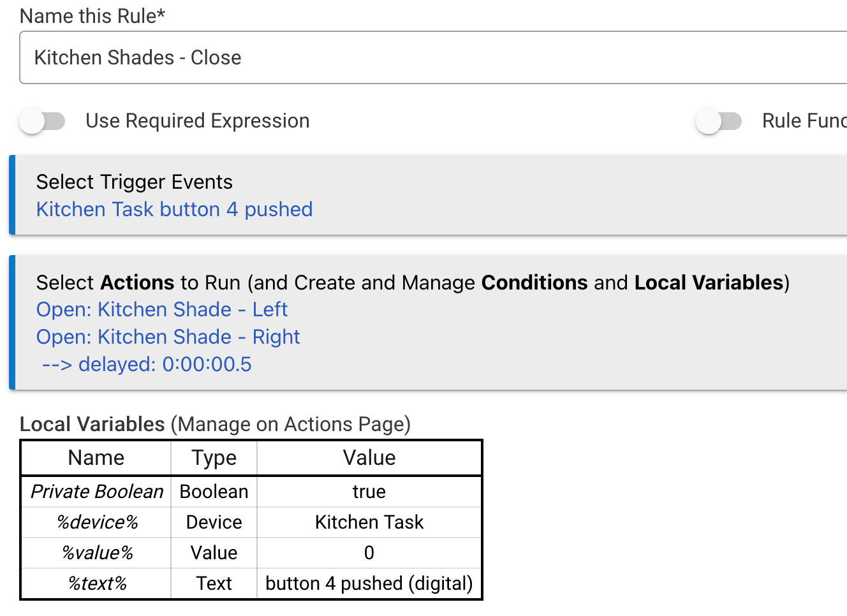Click the "Use Required Expression" label text
The height and width of the screenshot is (616, 847).
click(x=197, y=121)
